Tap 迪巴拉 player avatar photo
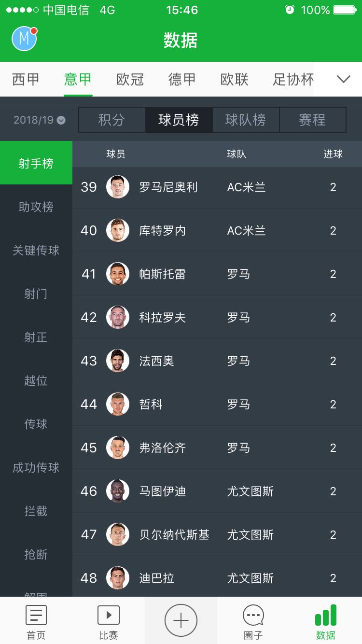Image resolution: width=362 pixels, height=644 pixels. (x=118, y=578)
